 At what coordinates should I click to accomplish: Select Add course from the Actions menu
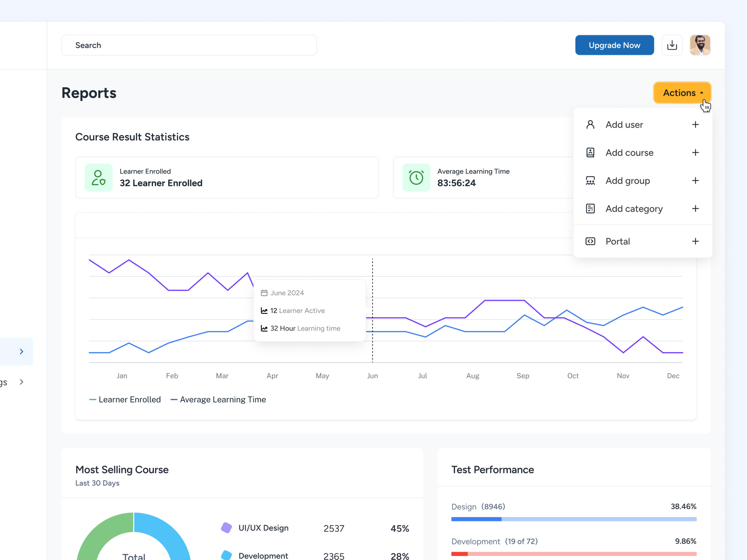(629, 152)
